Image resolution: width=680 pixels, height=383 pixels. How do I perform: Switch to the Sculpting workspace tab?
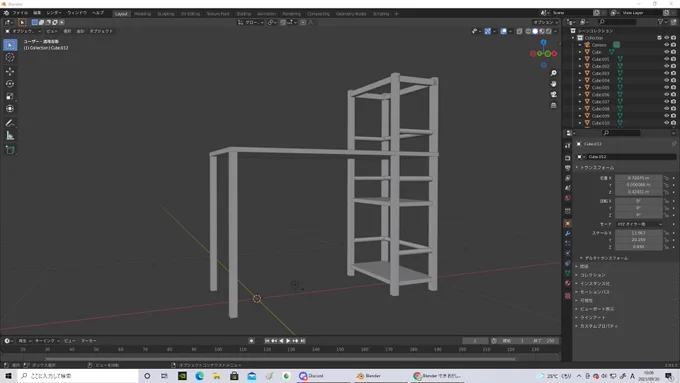pos(166,14)
